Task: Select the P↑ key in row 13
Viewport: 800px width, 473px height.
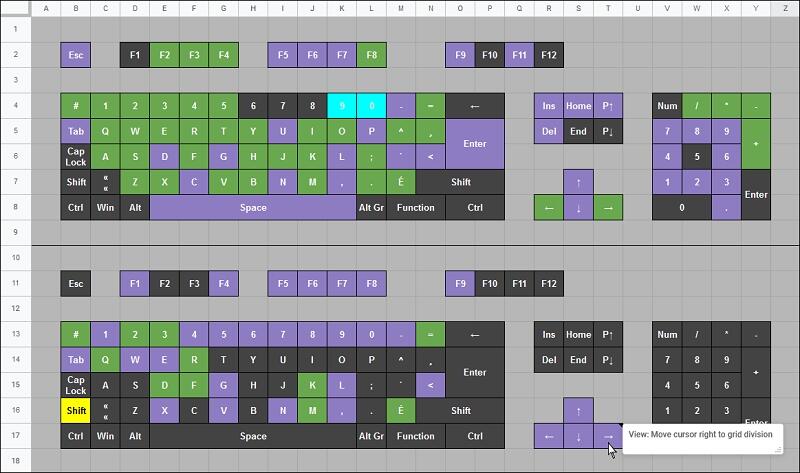Action: (607, 335)
